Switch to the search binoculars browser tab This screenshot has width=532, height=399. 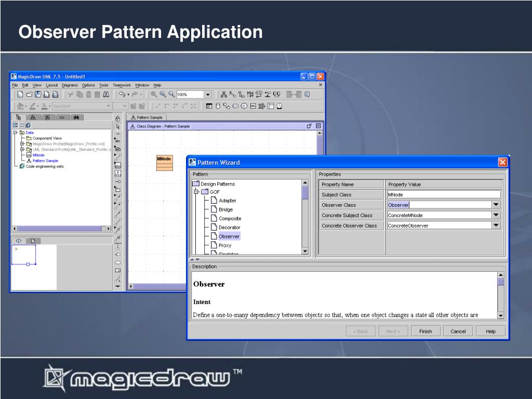pyautogui.click(x=76, y=117)
